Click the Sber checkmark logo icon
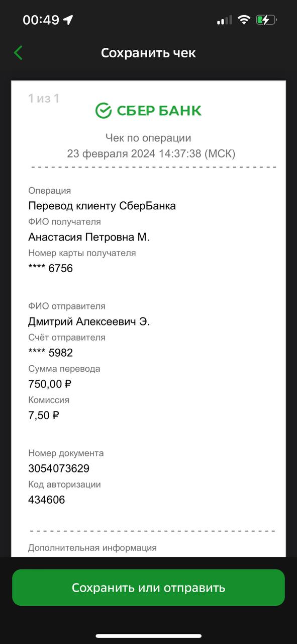 point(104,111)
